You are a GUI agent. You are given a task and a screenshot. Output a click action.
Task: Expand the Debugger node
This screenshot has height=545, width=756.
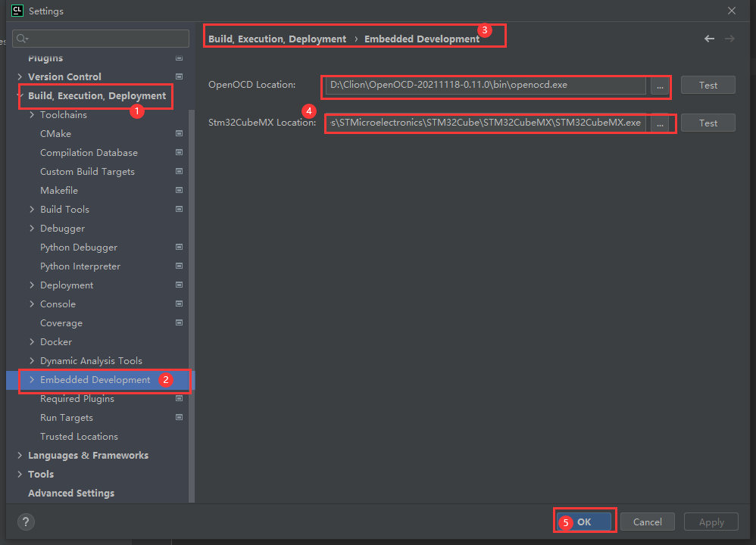[32, 228]
